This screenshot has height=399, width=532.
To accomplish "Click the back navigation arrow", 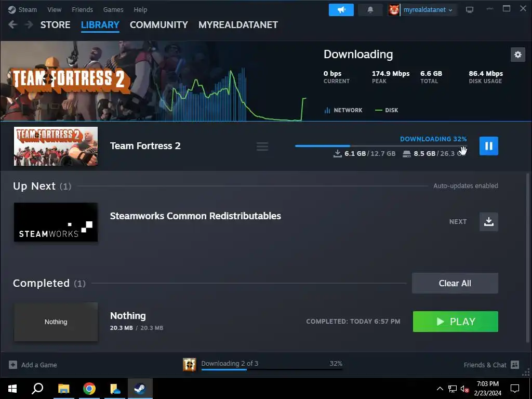I will pos(13,24).
